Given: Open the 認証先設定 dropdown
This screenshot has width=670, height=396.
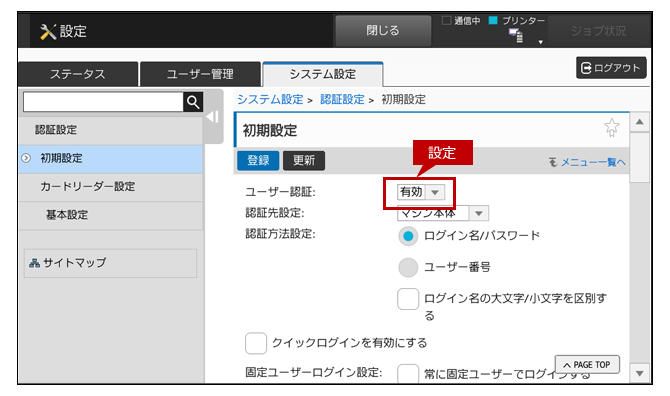Looking at the screenshot, I should pyautogui.click(x=443, y=213).
